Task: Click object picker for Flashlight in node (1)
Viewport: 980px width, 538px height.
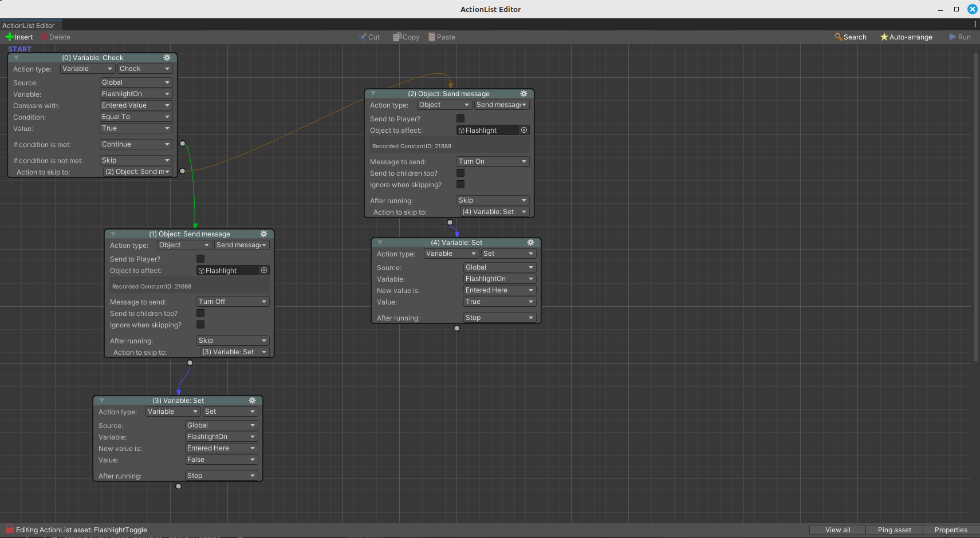Action: tap(264, 271)
